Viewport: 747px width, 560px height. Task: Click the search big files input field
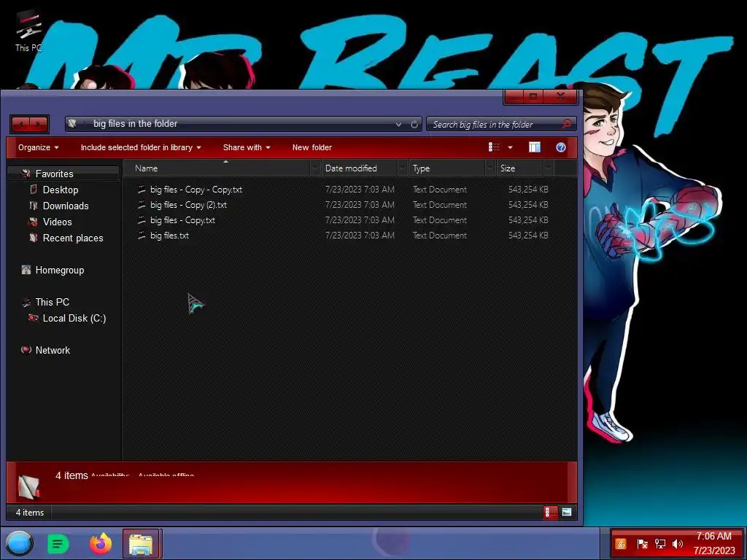[493, 124]
